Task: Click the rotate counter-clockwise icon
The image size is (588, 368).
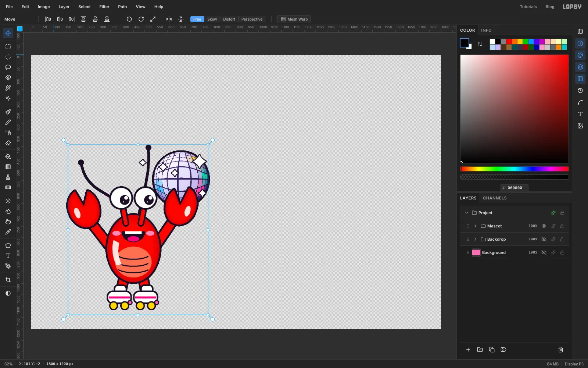Action: pyautogui.click(x=129, y=19)
